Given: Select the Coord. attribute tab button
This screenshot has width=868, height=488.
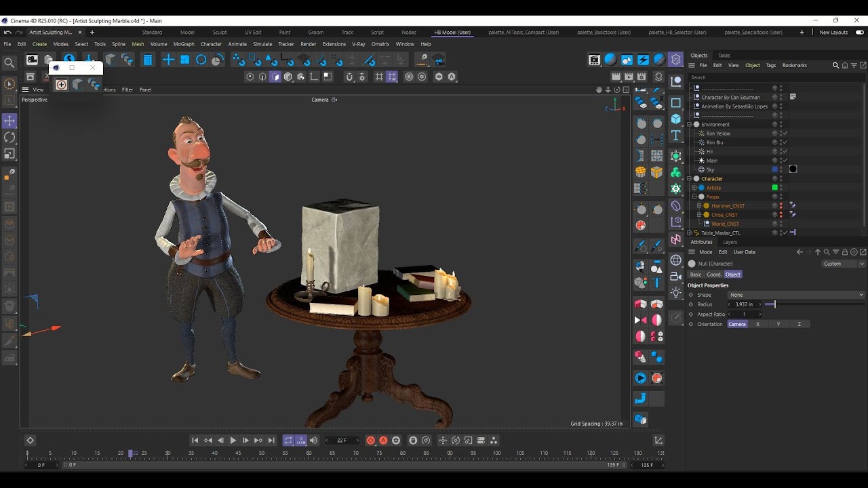Looking at the screenshot, I should [x=714, y=274].
